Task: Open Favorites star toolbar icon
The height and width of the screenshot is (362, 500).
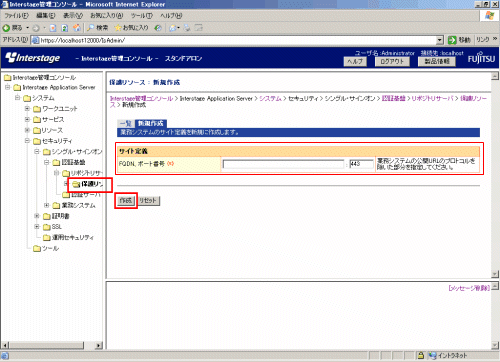Action: [x=118, y=28]
